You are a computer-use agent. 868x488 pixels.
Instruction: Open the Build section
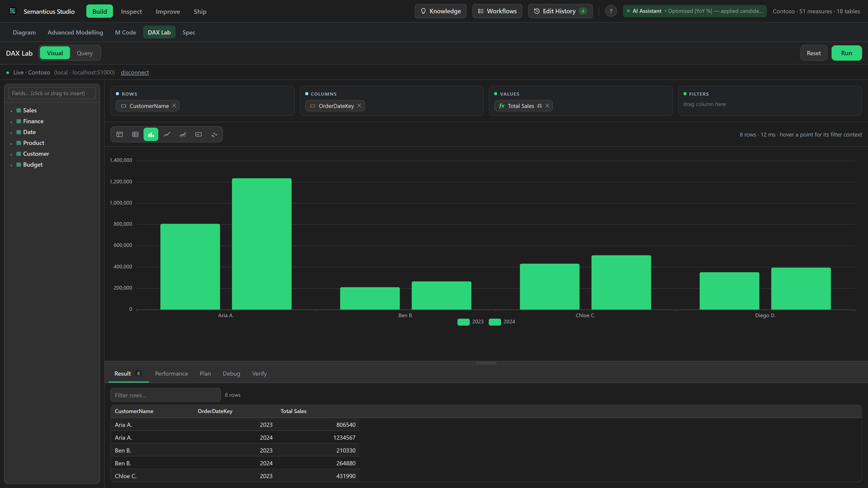click(99, 11)
